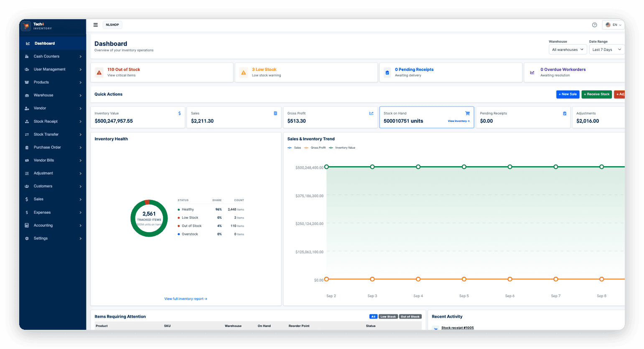Image resolution: width=644 pixels, height=349 pixels.
Task: Expand the Stock Transfer chevron
Action: [80, 134]
